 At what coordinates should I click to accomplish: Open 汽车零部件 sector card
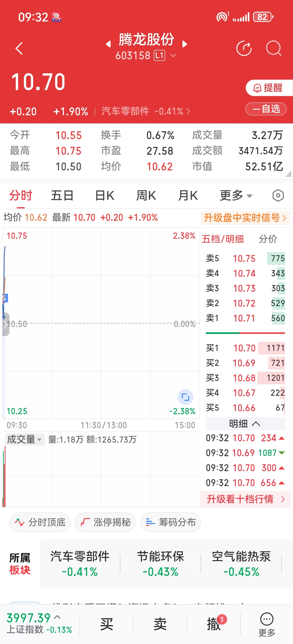[80, 564]
